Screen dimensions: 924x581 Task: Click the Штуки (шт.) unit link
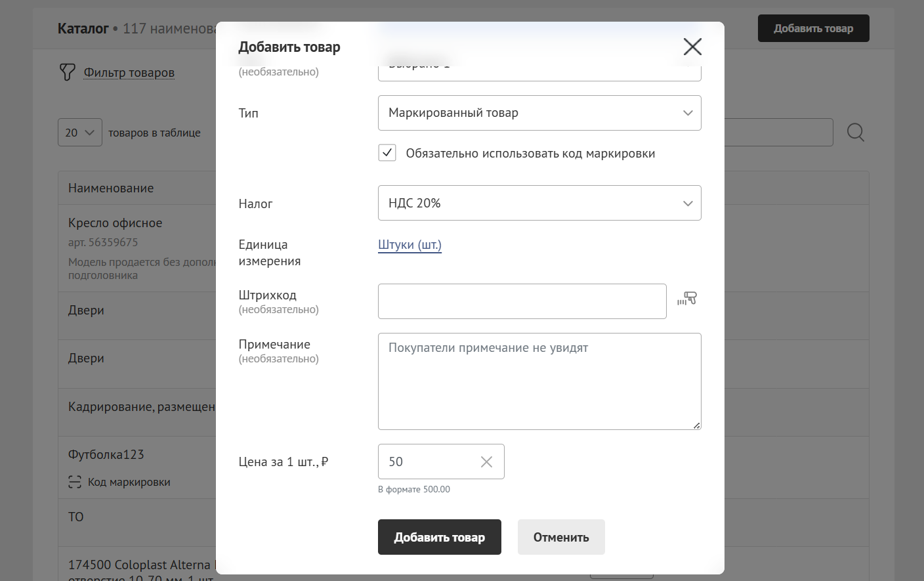(409, 245)
